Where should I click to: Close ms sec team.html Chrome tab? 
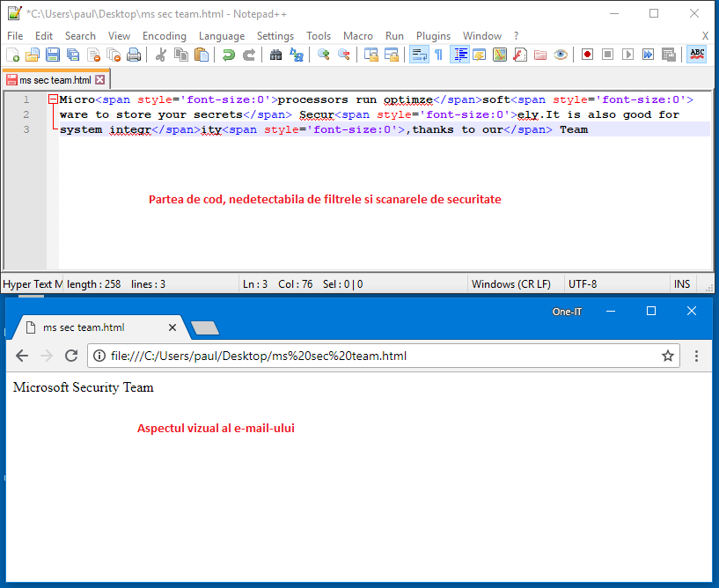pos(172,327)
